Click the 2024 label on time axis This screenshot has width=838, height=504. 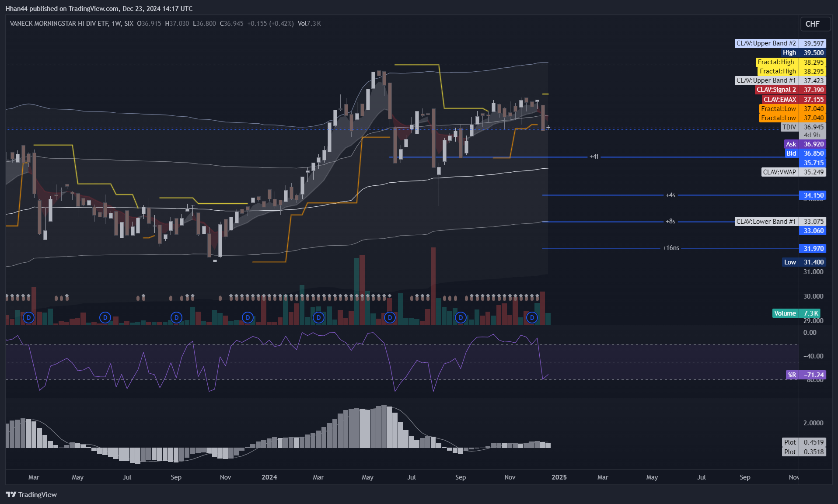pos(269,477)
